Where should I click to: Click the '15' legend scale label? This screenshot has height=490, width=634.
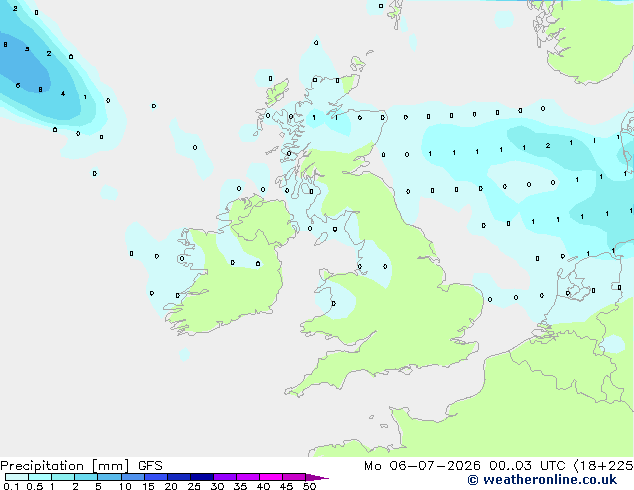pos(148,486)
